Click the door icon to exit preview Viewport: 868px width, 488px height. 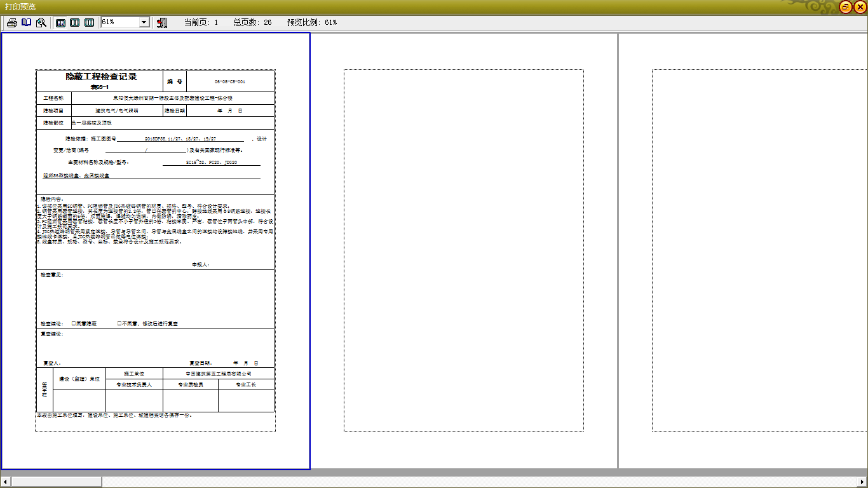tap(161, 22)
